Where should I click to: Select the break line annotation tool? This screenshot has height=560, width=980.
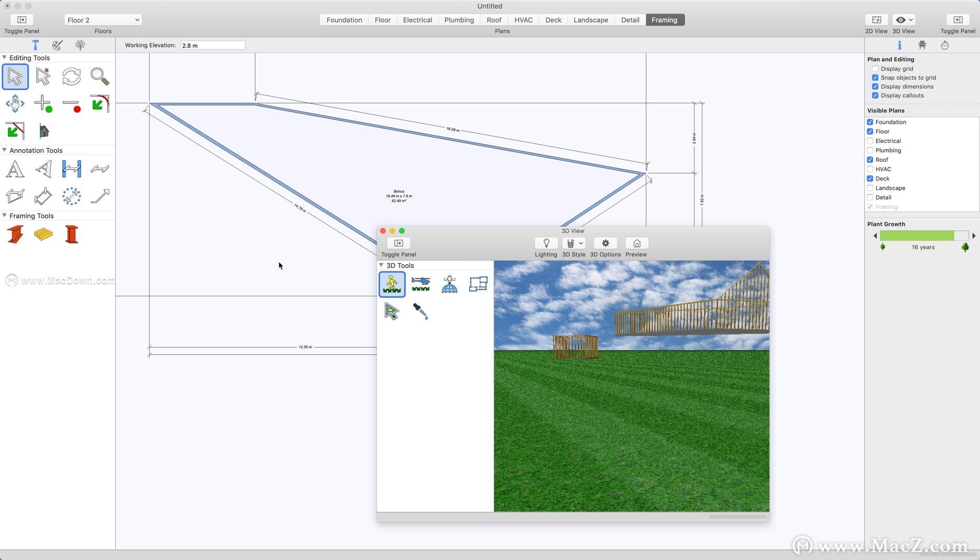(99, 169)
